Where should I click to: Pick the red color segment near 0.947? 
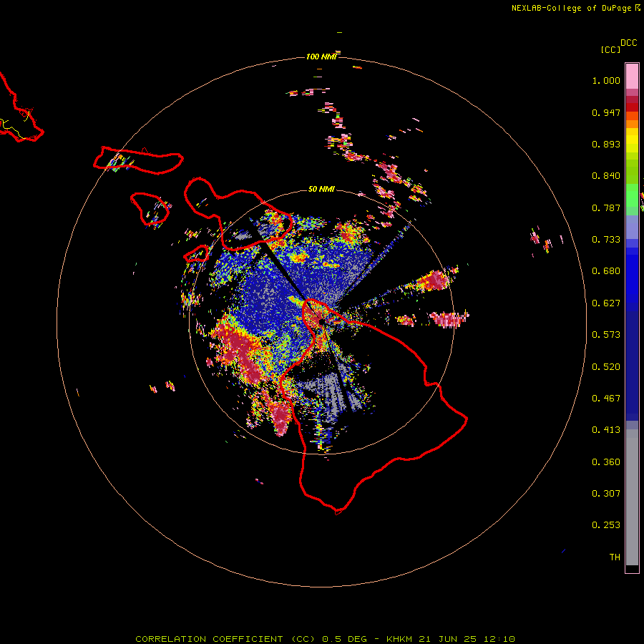632,107
